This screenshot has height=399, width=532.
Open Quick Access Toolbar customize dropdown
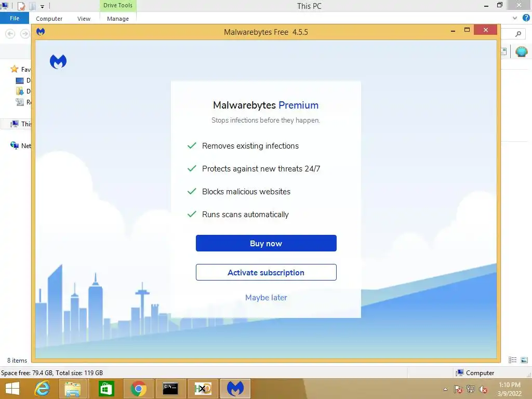(42, 6)
